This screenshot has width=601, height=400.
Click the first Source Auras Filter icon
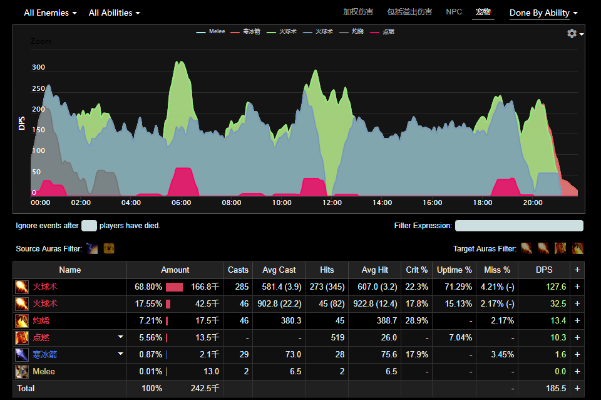point(92,248)
